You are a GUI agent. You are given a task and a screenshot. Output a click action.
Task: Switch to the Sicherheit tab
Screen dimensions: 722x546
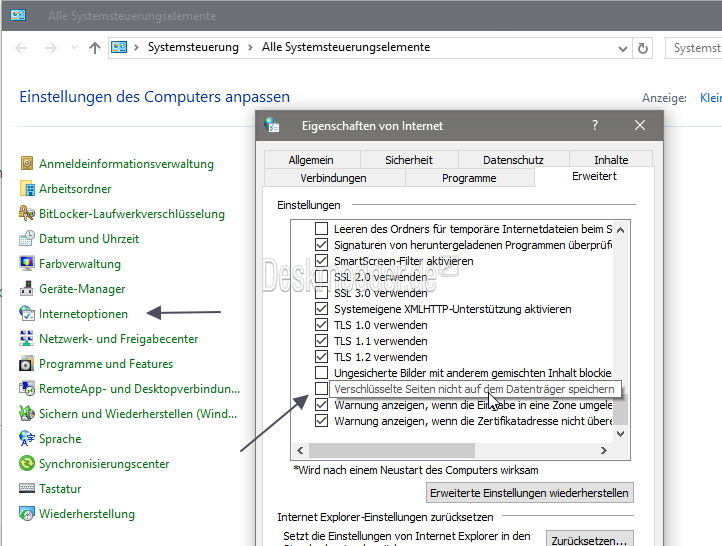(x=409, y=160)
